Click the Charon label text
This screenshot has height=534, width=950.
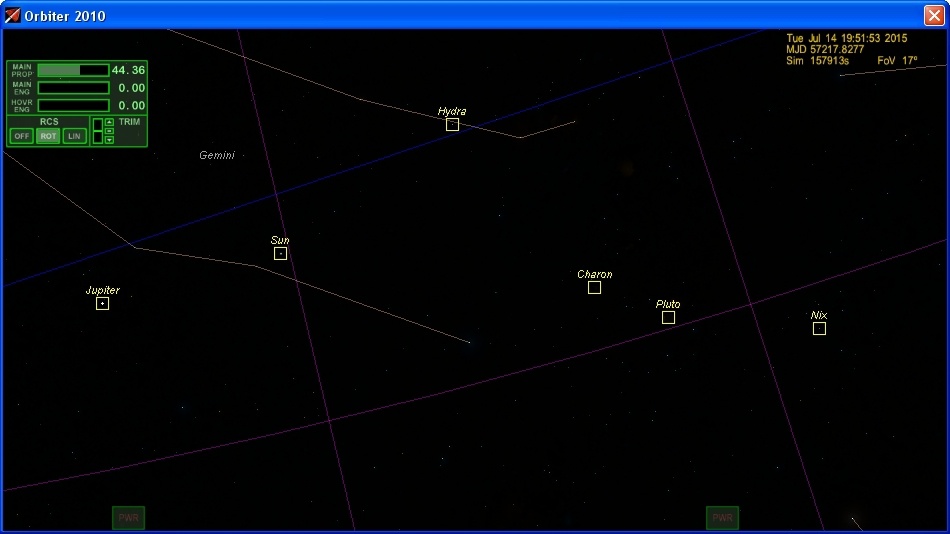coord(594,274)
